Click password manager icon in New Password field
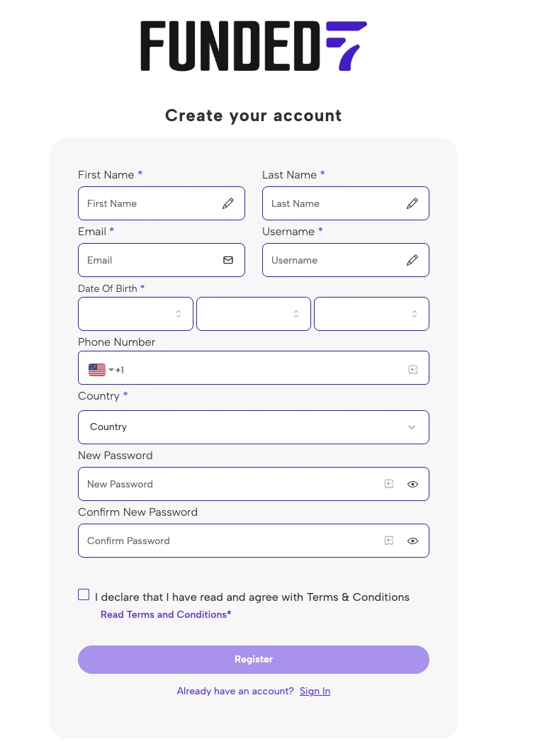 [x=389, y=484]
